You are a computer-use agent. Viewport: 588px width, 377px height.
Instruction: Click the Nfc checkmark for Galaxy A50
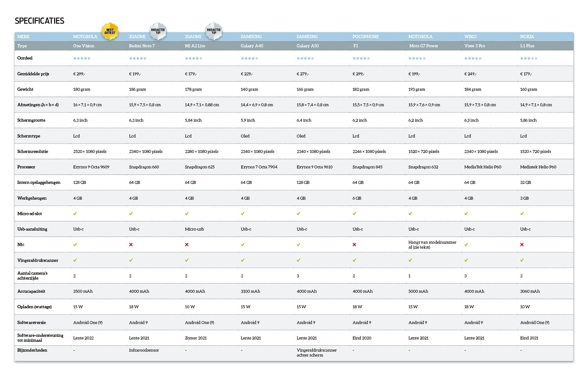click(298, 245)
